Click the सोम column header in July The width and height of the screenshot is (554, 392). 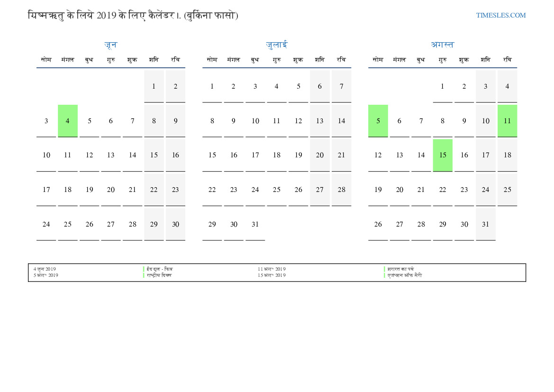pyautogui.click(x=212, y=60)
